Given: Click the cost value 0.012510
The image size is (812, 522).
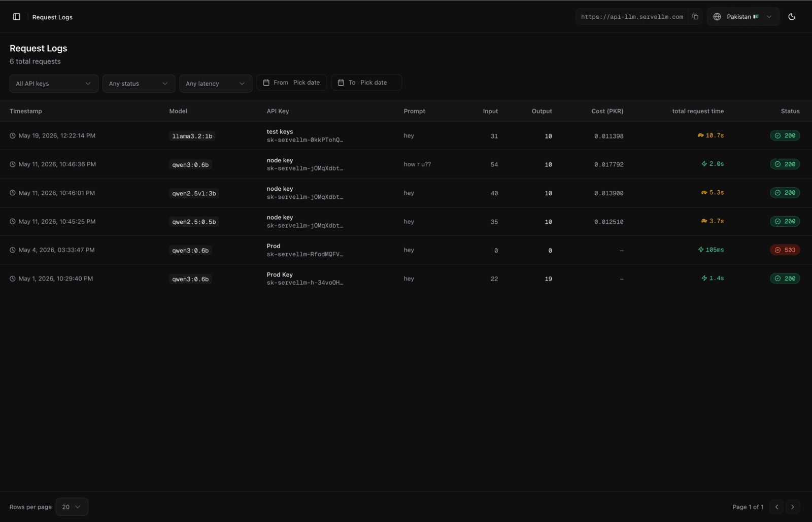Looking at the screenshot, I should 609,222.
